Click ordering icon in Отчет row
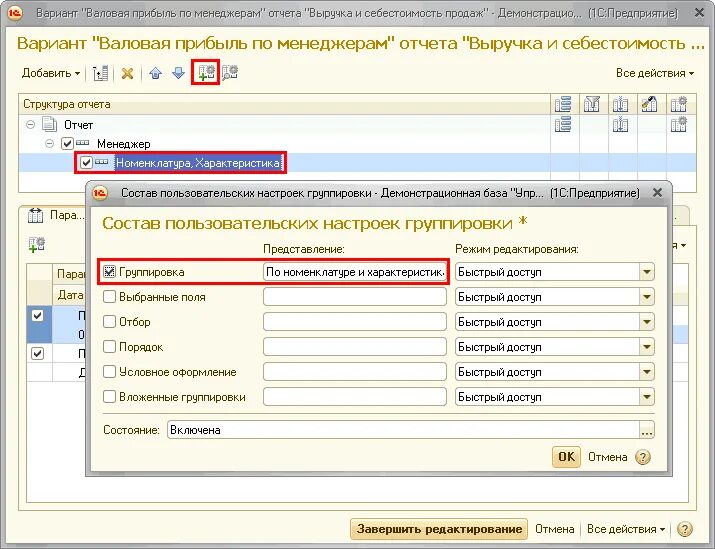715x549 pixels. click(621, 124)
